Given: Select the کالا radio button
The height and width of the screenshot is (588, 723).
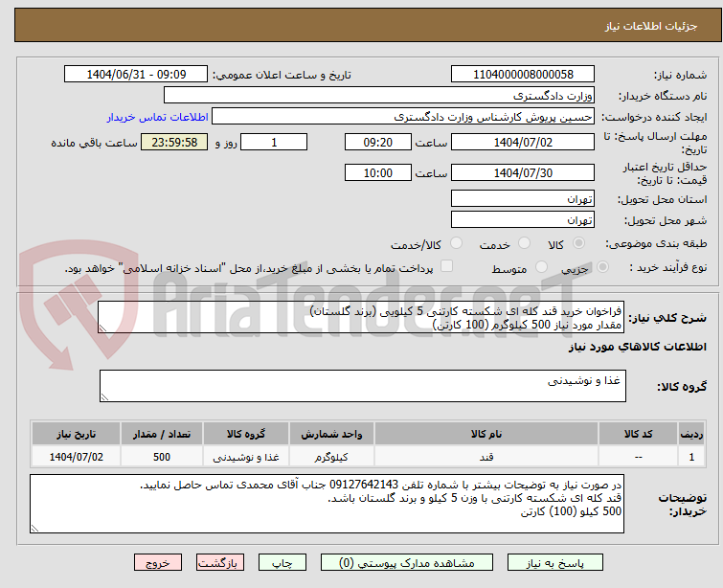Looking at the screenshot, I should [578, 243].
